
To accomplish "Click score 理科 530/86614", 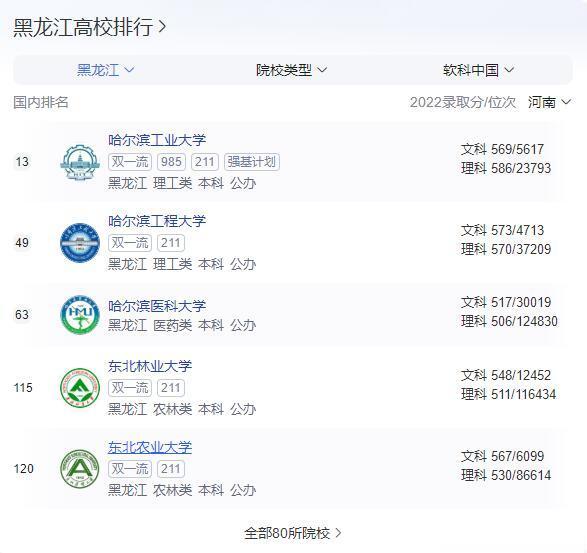I will pos(506,475).
